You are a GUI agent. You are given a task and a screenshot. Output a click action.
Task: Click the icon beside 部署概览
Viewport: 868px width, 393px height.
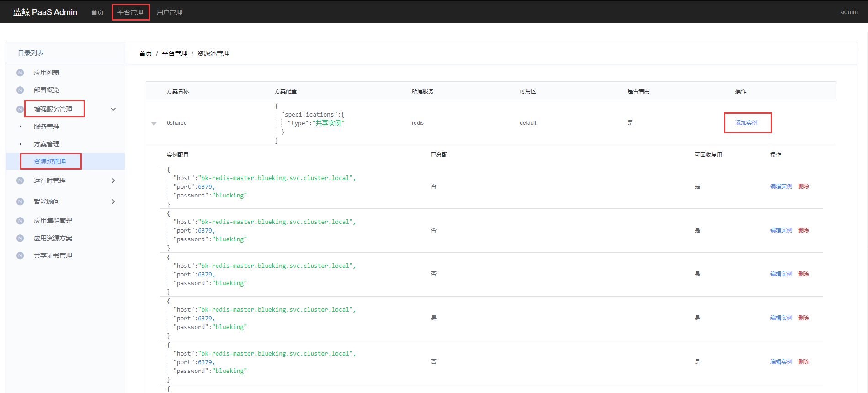(20, 90)
